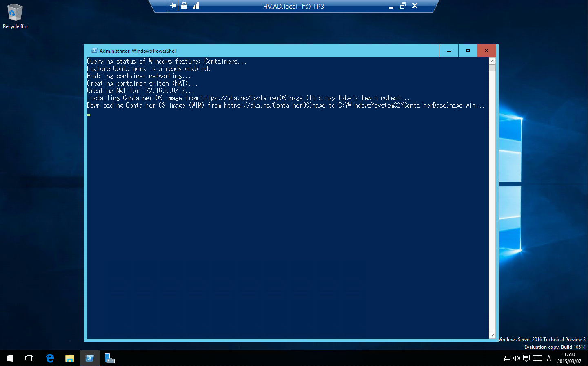Image resolution: width=588 pixels, height=366 pixels.
Task: Open Server Manager from the taskbar
Action: pyautogui.click(x=109, y=358)
